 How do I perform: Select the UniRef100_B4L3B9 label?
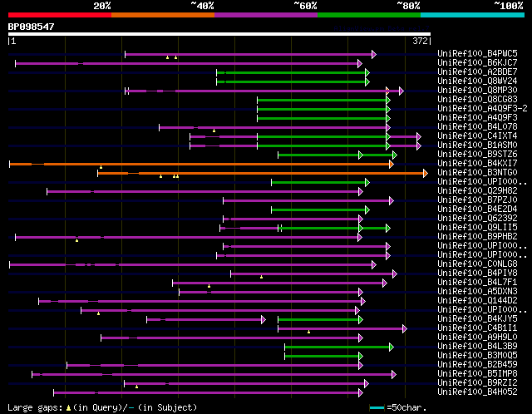(477, 347)
